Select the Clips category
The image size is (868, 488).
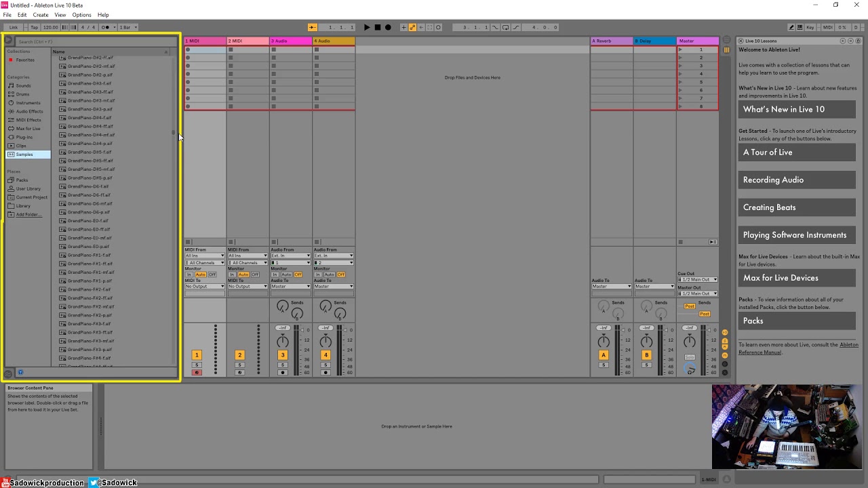click(21, 146)
